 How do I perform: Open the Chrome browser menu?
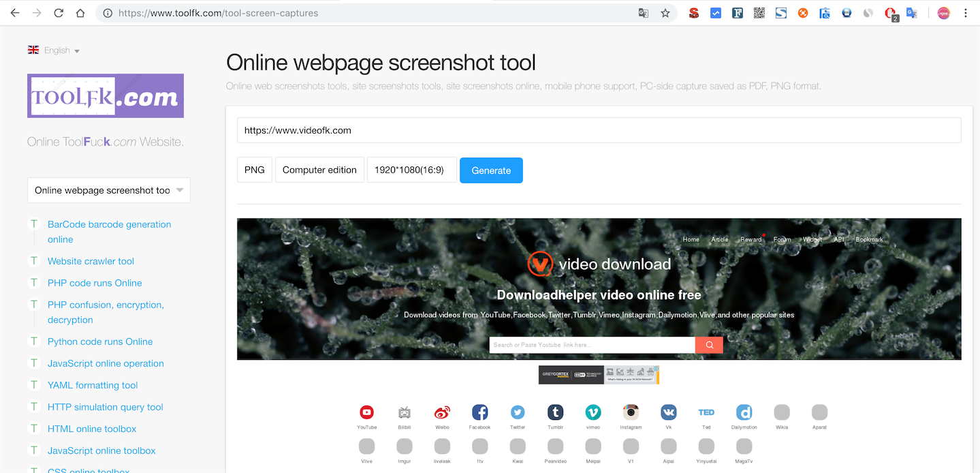click(x=966, y=12)
